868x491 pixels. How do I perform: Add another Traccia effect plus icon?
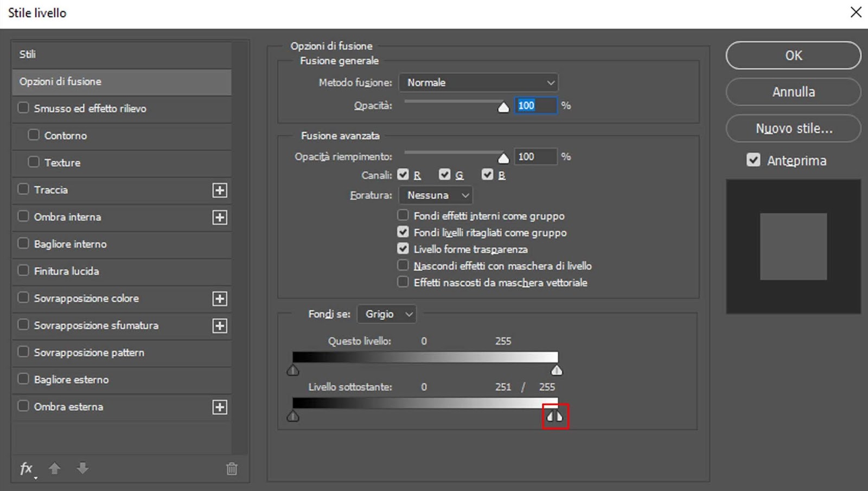click(220, 190)
